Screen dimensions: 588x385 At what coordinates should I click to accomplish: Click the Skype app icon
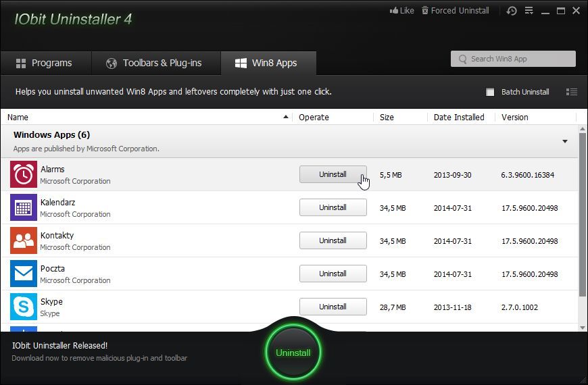click(23, 307)
